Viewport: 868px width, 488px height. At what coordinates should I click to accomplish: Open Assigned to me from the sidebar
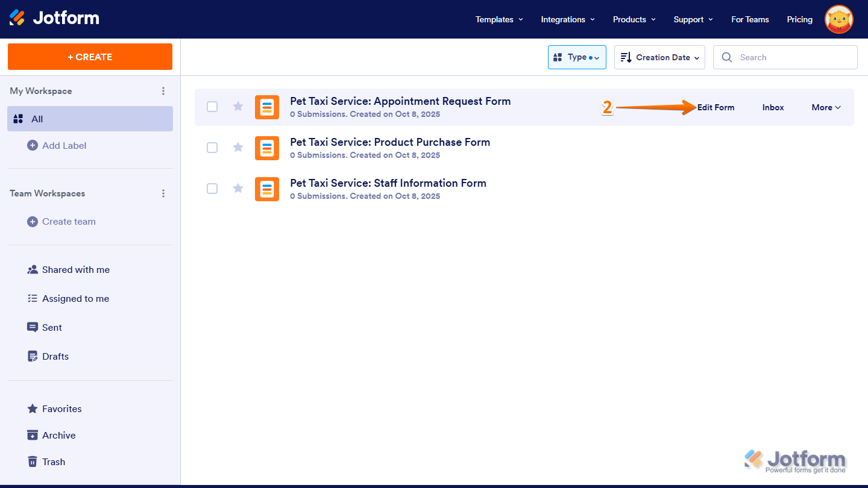pyautogui.click(x=33, y=298)
